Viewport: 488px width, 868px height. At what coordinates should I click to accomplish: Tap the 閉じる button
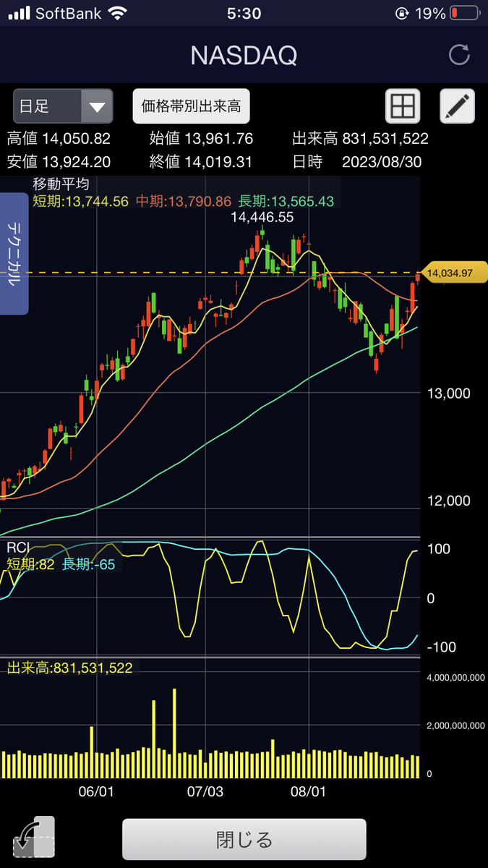244,839
